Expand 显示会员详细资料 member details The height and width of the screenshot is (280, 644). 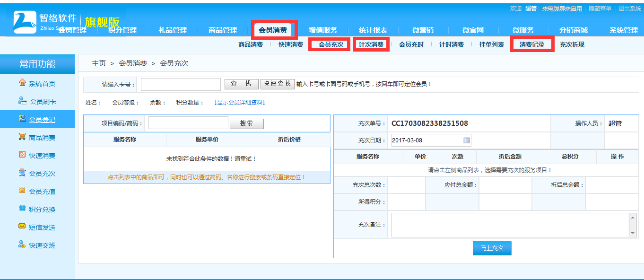240,103
